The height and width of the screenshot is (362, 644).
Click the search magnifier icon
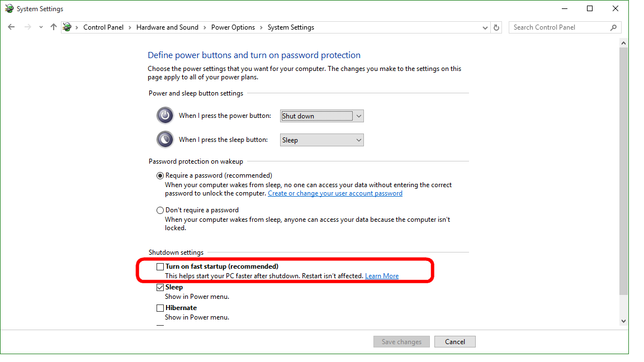pos(614,27)
